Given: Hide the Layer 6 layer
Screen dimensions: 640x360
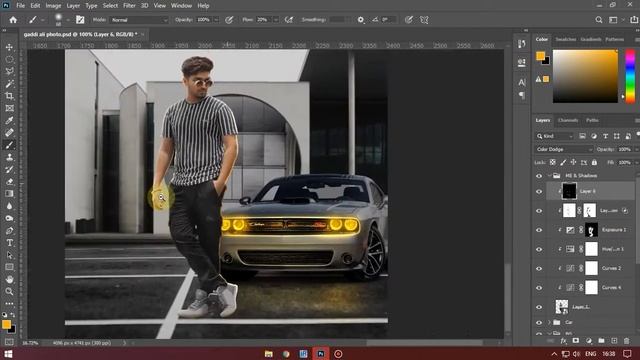Looking at the screenshot, I should click(x=539, y=191).
